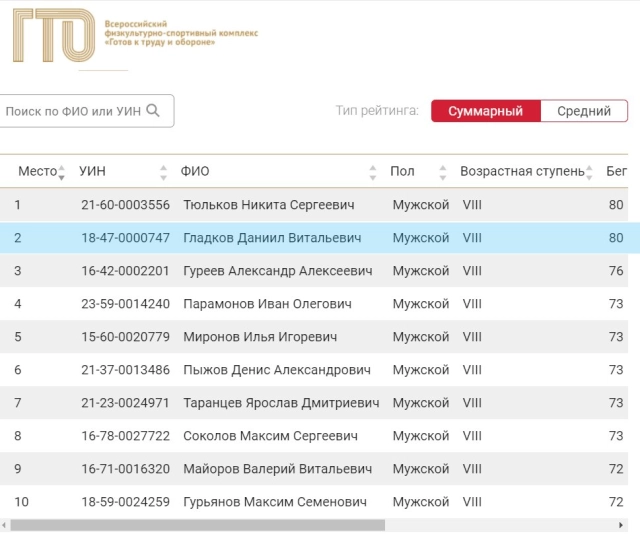Sort by Пол column arrows

(x=443, y=172)
